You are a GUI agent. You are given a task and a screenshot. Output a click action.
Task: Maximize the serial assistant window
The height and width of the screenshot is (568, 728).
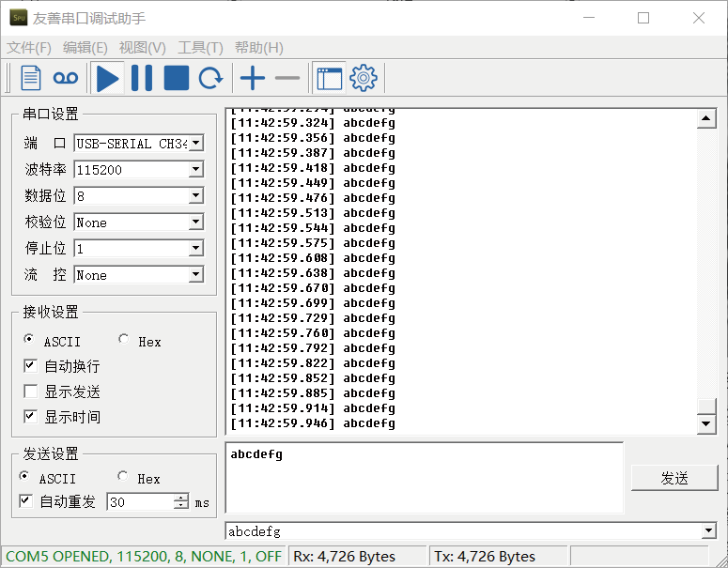643,18
